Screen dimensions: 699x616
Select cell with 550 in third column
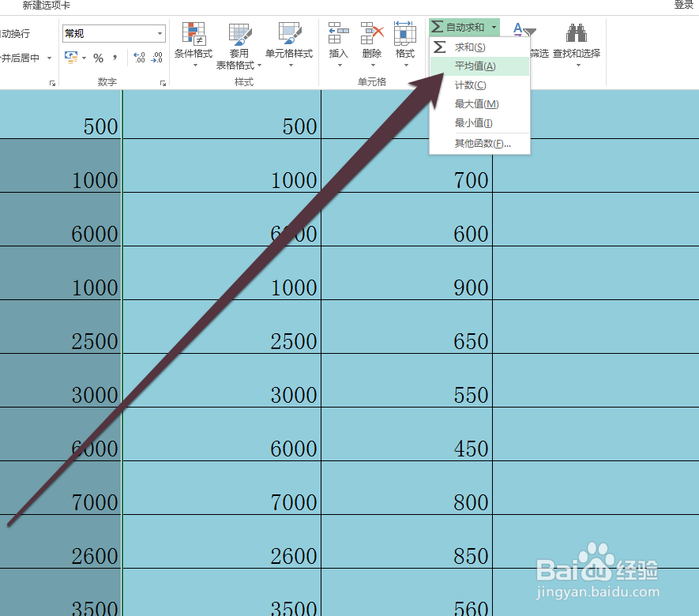[x=407, y=380]
